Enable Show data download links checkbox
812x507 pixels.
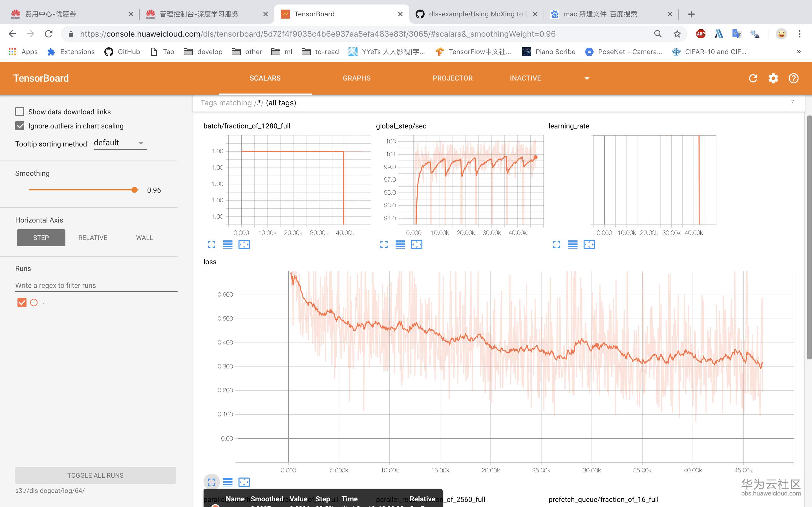click(20, 112)
